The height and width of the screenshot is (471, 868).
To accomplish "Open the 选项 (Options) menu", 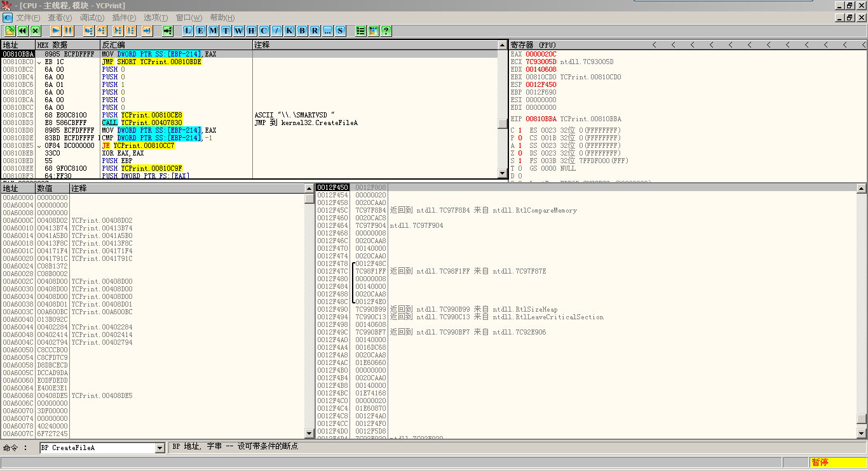I will point(156,18).
